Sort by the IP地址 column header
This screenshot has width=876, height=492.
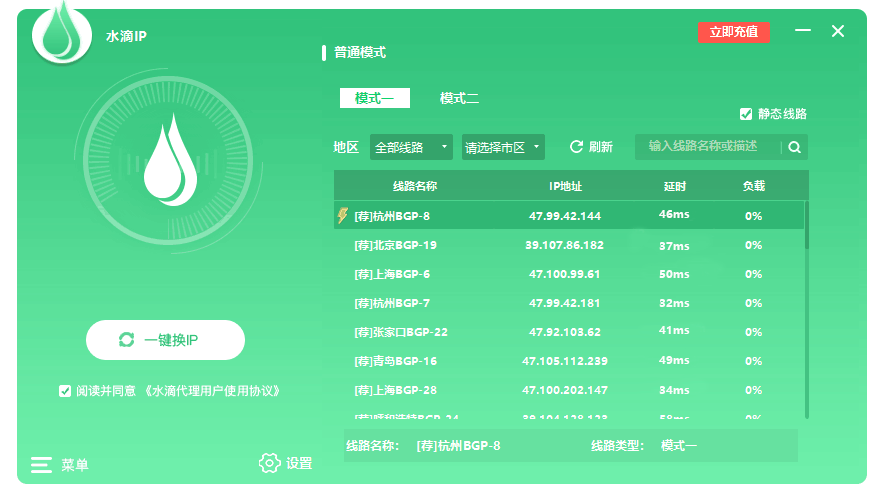coord(565,186)
